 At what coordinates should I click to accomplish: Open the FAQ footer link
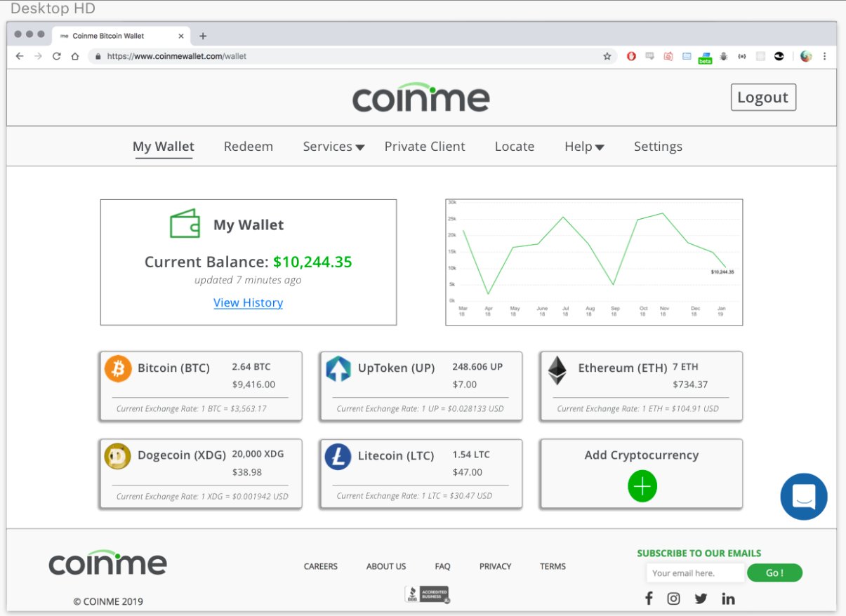442,566
